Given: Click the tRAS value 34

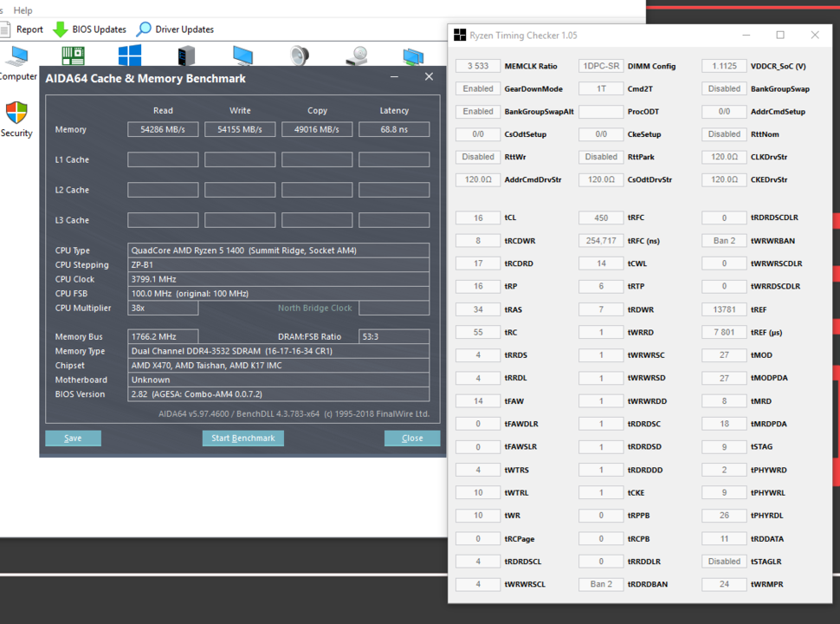Looking at the screenshot, I should coord(478,309).
